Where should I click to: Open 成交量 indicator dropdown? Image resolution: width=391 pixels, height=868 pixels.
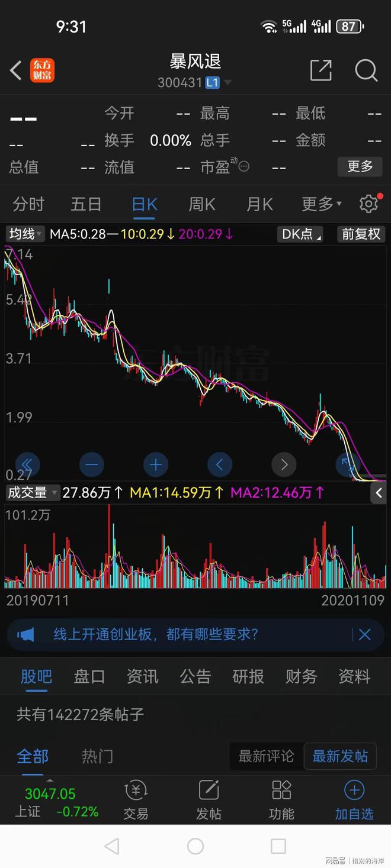[x=33, y=492]
